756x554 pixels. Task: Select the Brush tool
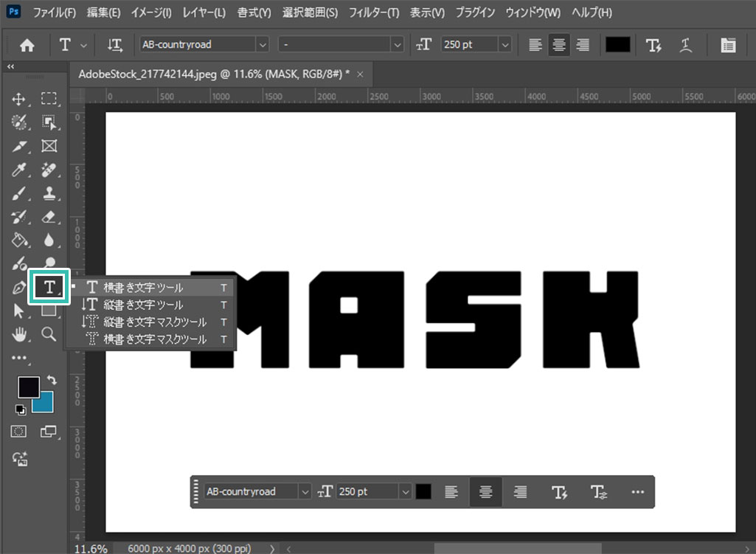tap(18, 193)
